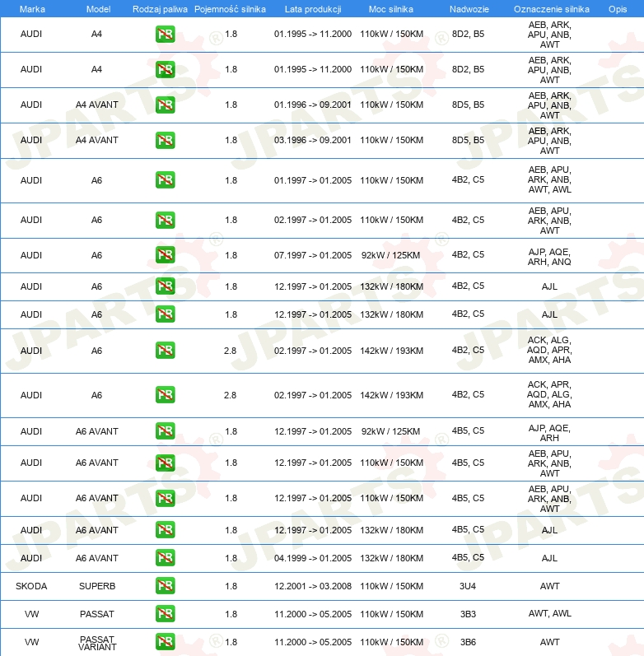Click petrol icon in SKODA SUPERB row
The width and height of the screenshot is (644, 656).
point(165,586)
